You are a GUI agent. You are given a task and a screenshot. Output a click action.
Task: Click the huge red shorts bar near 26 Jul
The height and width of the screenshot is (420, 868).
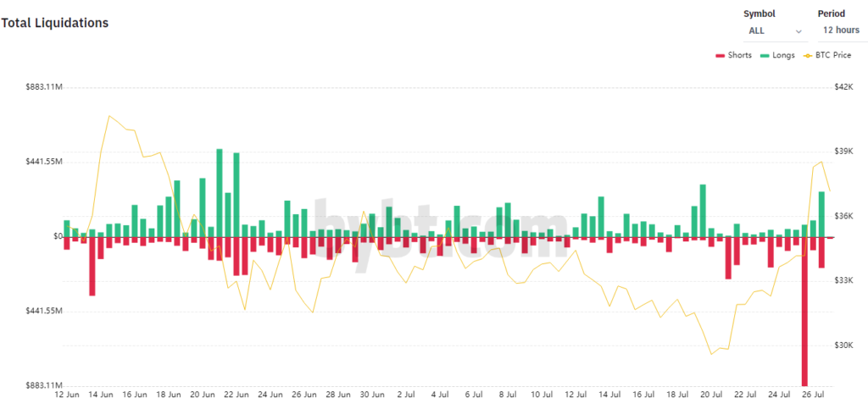(x=804, y=313)
